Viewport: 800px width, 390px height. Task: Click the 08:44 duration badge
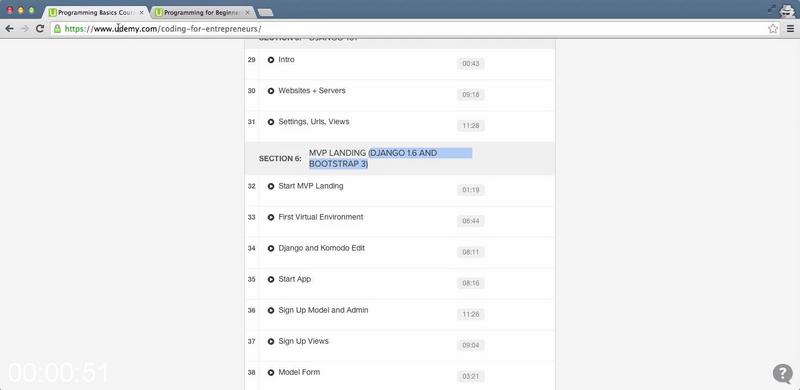[x=471, y=222]
